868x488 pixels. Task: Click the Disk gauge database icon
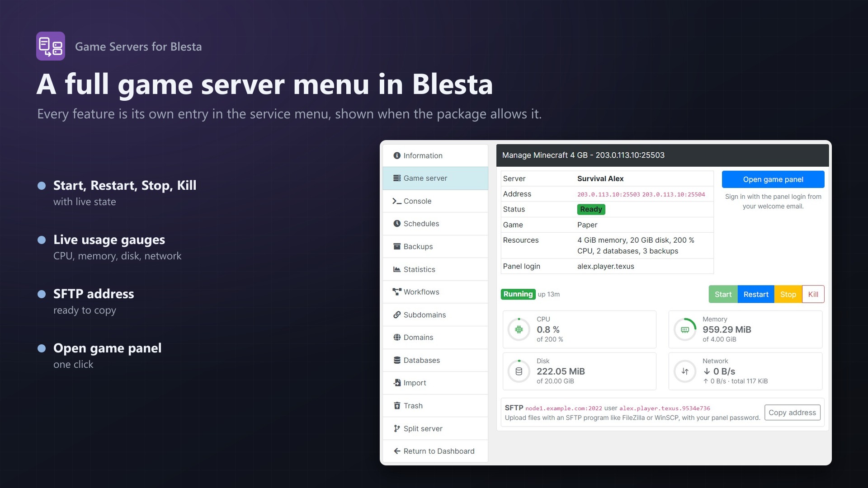519,371
